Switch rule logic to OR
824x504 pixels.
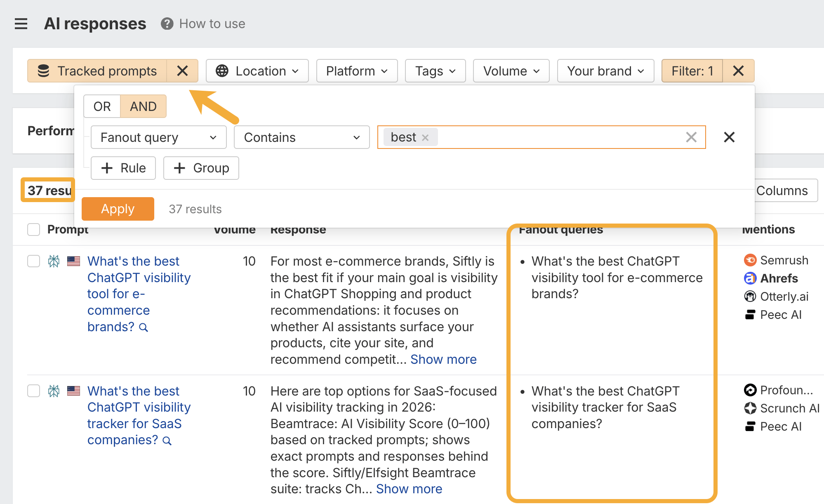click(x=102, y=106)
